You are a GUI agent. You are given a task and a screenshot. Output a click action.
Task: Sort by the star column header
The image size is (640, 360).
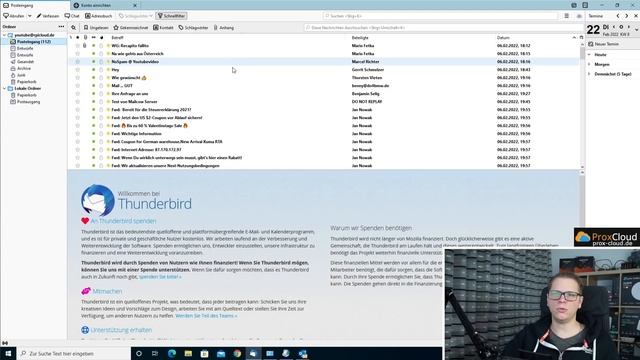click(x=78, y=38)
